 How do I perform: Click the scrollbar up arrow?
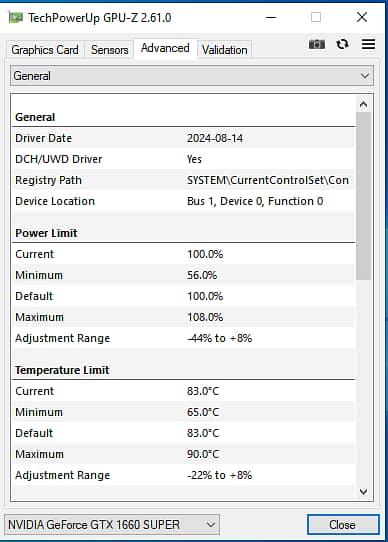coord(363,104)
